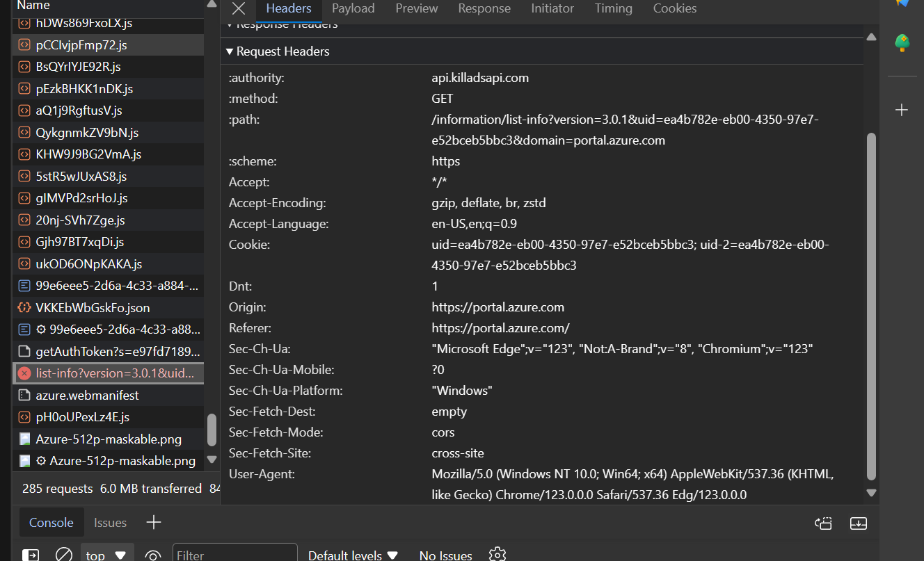Click the document icon beside getAuthToken request
Viewport: 924px width, 561px height.
(x=24, y=352)
